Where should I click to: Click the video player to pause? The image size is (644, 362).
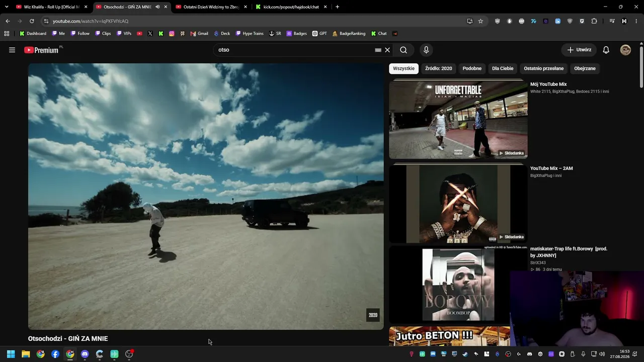coord(206,197)
